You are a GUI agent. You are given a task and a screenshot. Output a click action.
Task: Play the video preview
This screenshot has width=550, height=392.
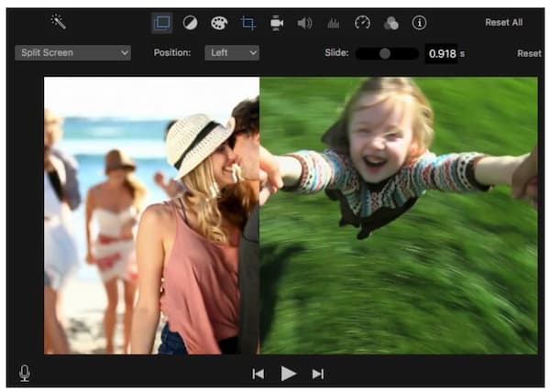[x=289, y=374]
